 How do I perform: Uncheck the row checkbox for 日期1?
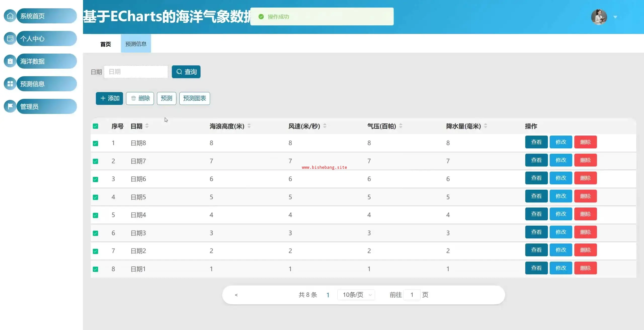click(x=95, y=269)
